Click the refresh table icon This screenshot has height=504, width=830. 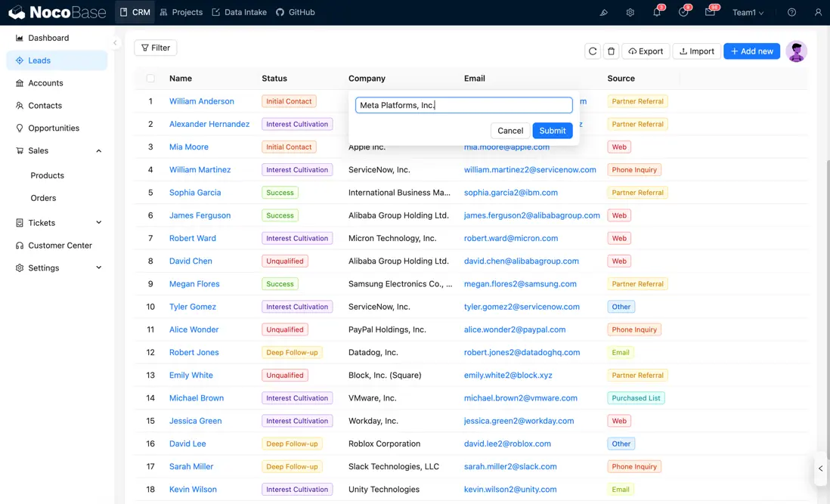pos(593,51)
